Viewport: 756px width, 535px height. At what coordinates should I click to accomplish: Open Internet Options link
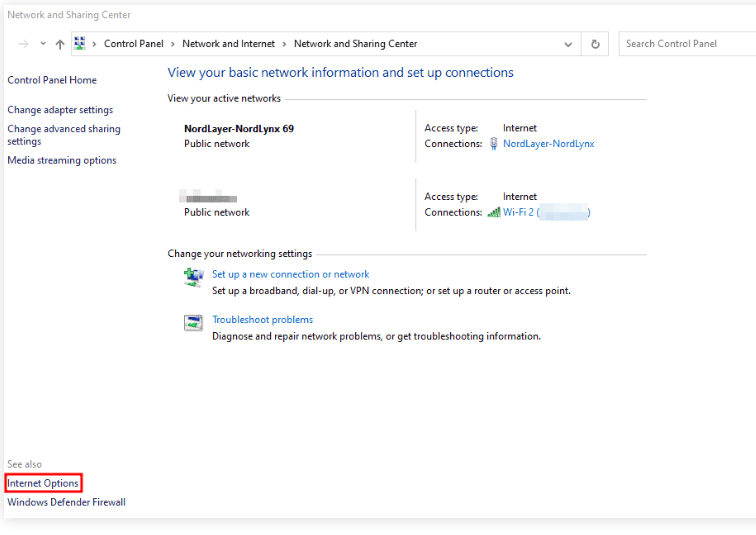click(x=43, y=483)
